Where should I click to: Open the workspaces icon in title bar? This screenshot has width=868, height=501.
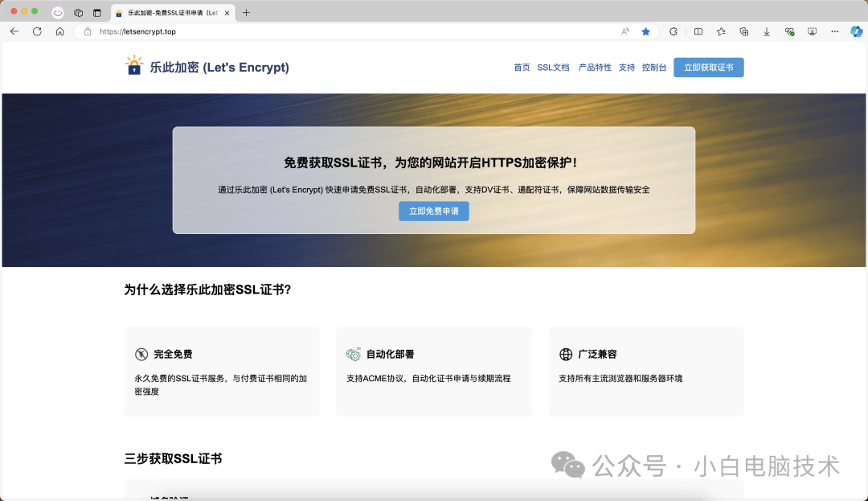[x=78, y=13]
